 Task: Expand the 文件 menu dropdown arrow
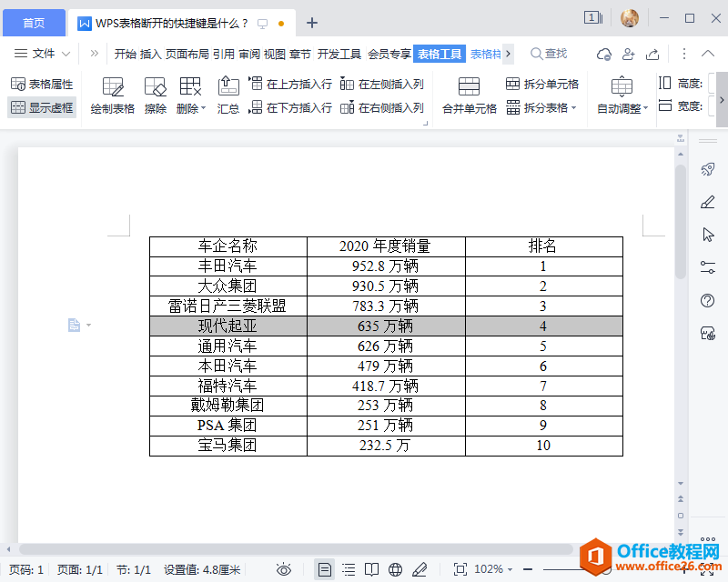(66, 54)
